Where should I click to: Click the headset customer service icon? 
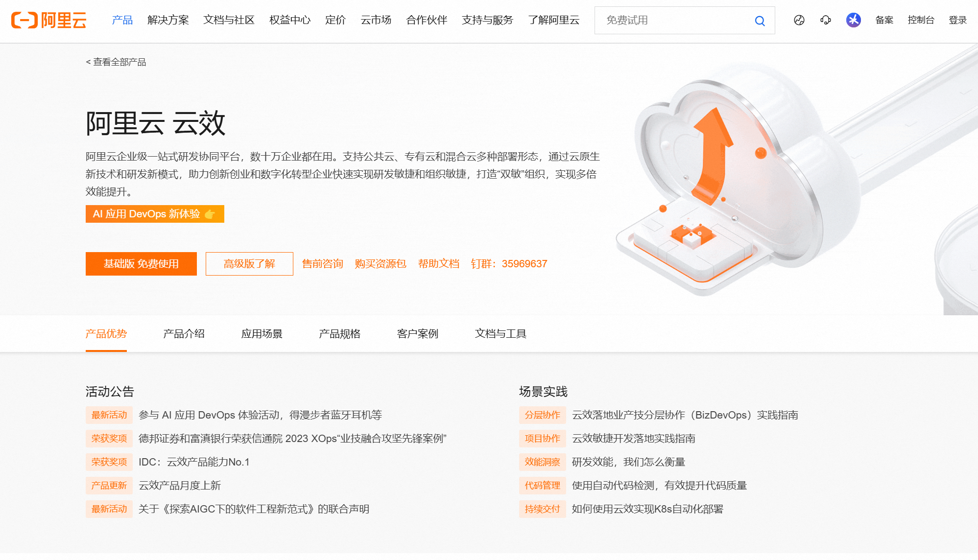point(826,20)
